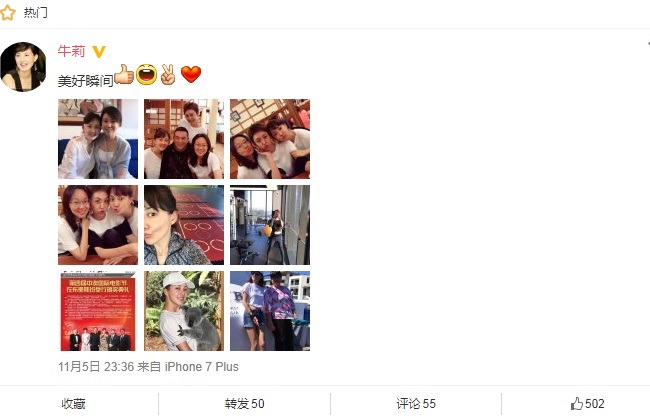Image resolution: width=650 pixels, height=419 pixels.
Task: Open bottom-right photo of two women outdoors
Action: (270, 311)
